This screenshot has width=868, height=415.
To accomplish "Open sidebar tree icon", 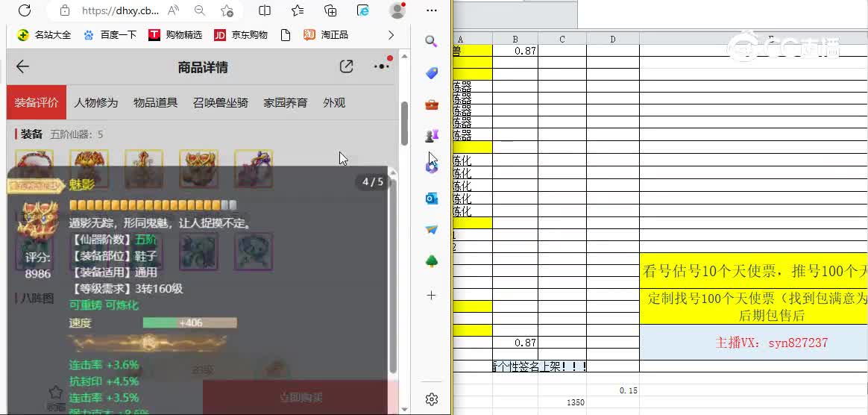I will pyautogui.click(x=432, y=261).
